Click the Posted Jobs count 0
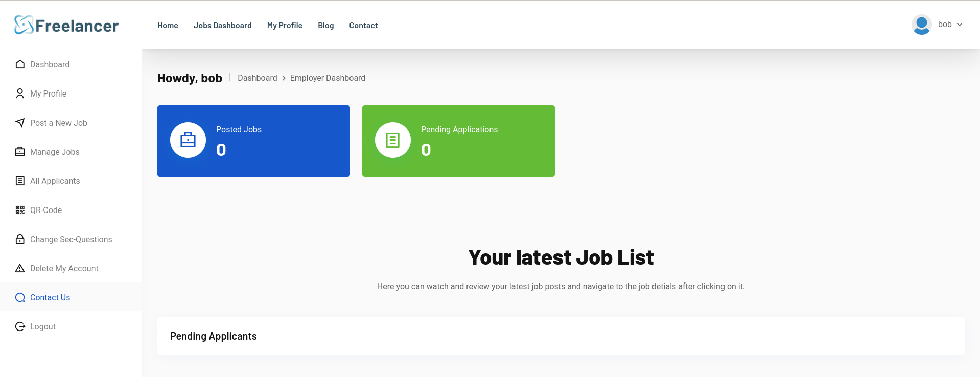 221,150
